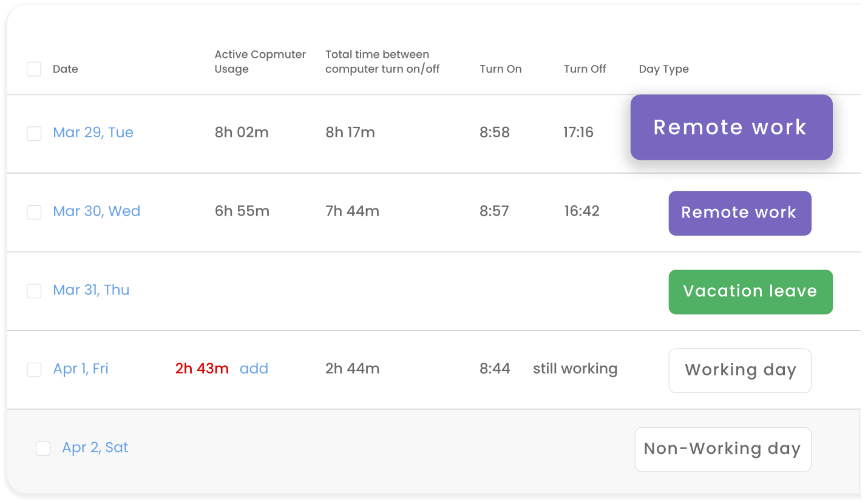This screenshot has height=503, width=868.
Task: Tick the Apr 2, Sat row checkbox
Action: click(43, 448)
